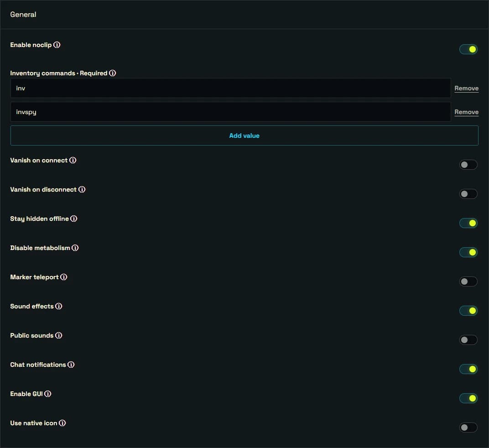
Task: Focus the invspy command input field
Action: (x=230, y=112)
